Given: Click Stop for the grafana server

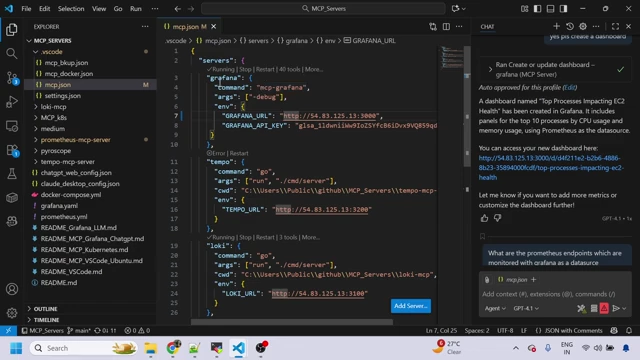Looking at the screenshot, I should coord(245,69).
